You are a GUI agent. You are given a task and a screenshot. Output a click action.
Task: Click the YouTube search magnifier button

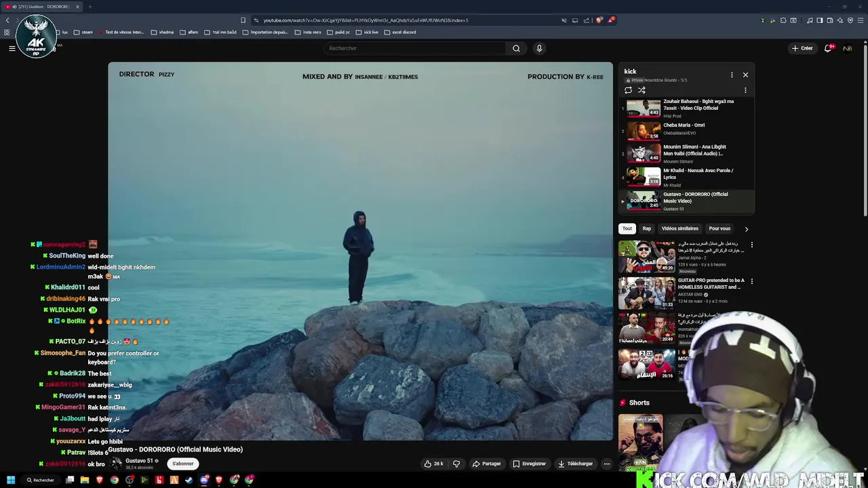tap(516, 48)
